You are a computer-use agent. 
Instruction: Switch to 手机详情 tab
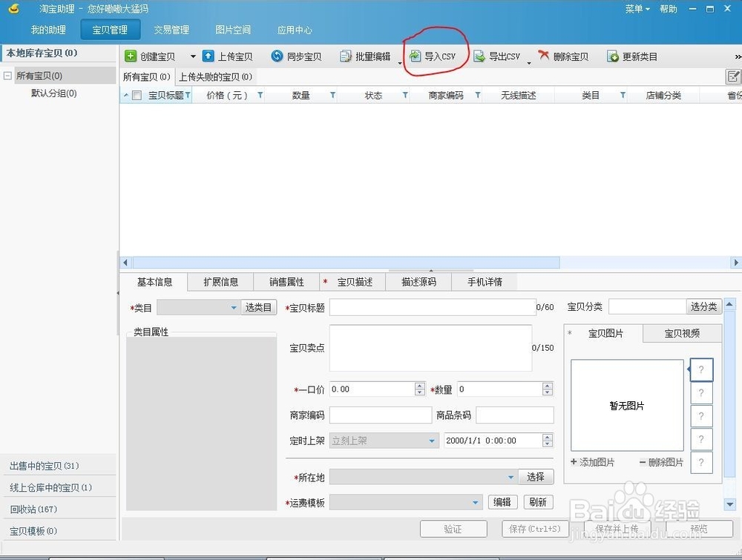[485, 283]
